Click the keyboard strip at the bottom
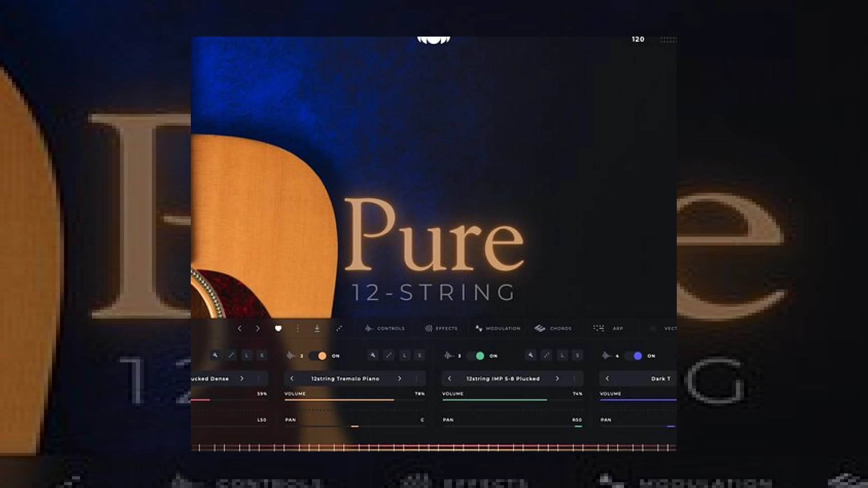This screenshot has height=488, width=868. 434,448
